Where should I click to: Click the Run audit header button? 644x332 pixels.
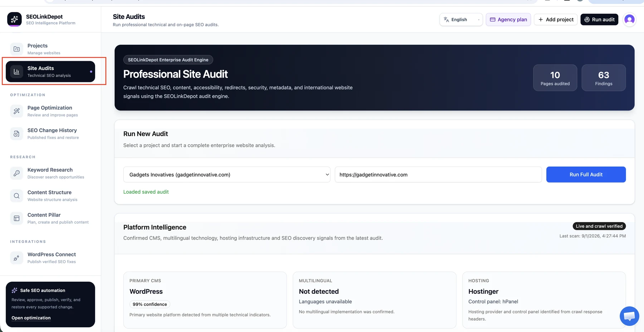point(599,20)
